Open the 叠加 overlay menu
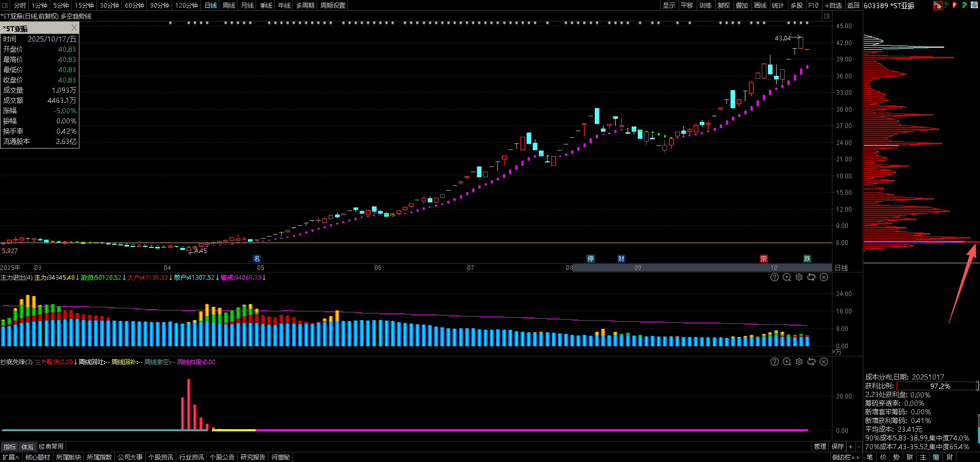The height and width of the screenshot is (462, 980). 742,5
